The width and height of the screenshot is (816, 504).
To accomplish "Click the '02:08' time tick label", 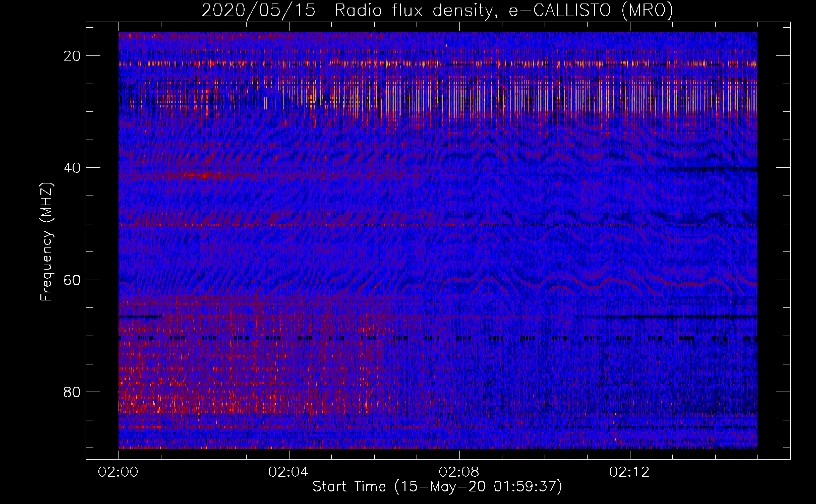I will click(459, 472).
